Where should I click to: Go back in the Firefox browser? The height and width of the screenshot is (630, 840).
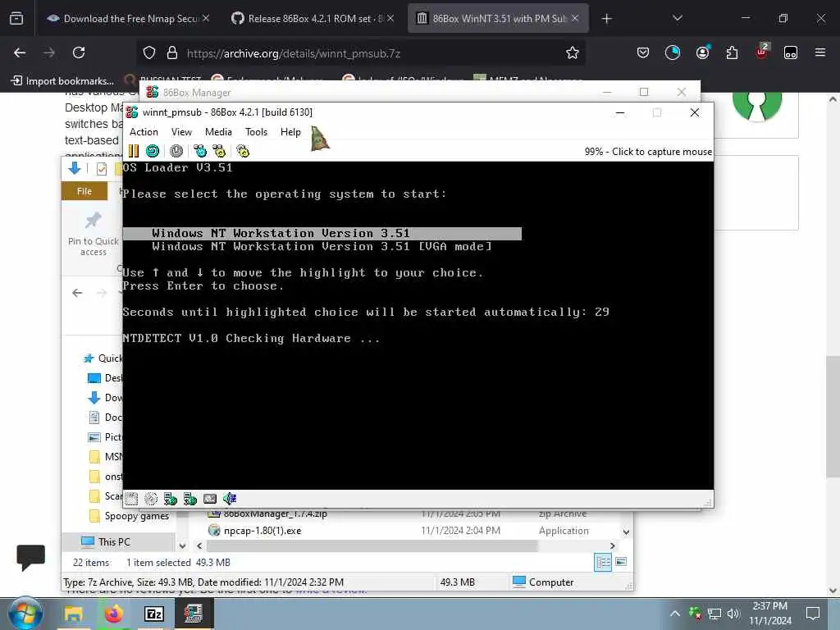pos(20,52)
